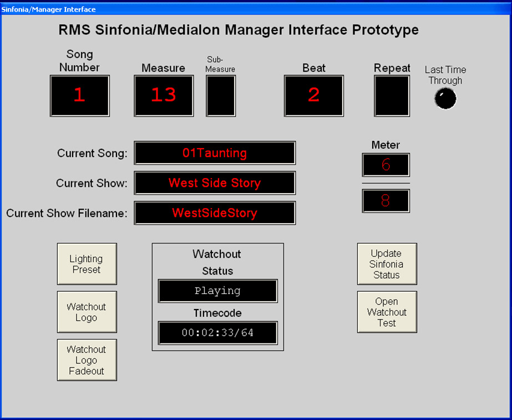Click the Beat display showing 2
Image resolution: width=512 pixels, height=420 pixels.
[314, 95]
